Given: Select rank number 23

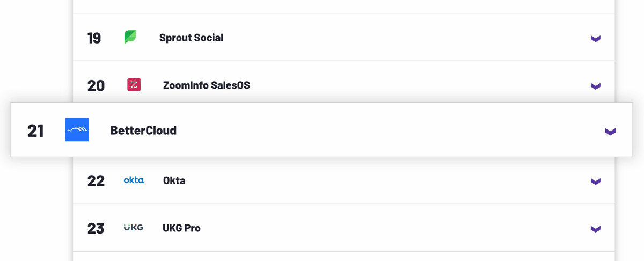Looking at the screenshot, I should point(96,228).
